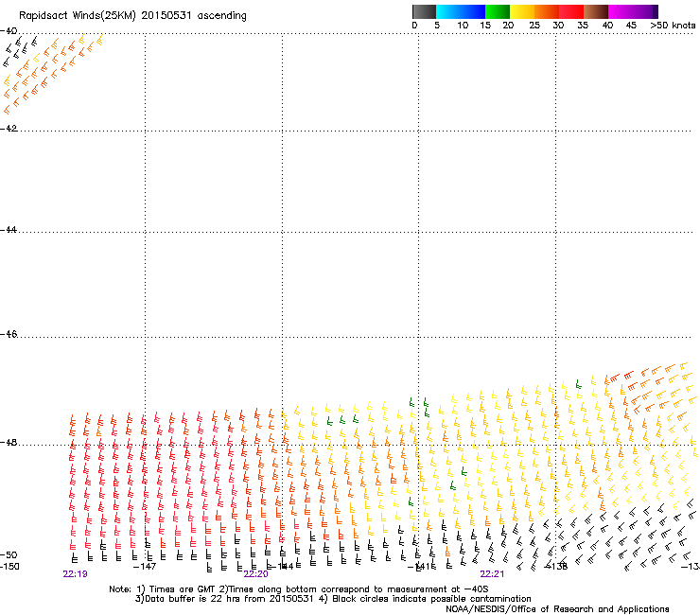The width and height of the screenshot is (700, 615).
Task: Click the '-50' latitude axis label
Action: (9, 555)
